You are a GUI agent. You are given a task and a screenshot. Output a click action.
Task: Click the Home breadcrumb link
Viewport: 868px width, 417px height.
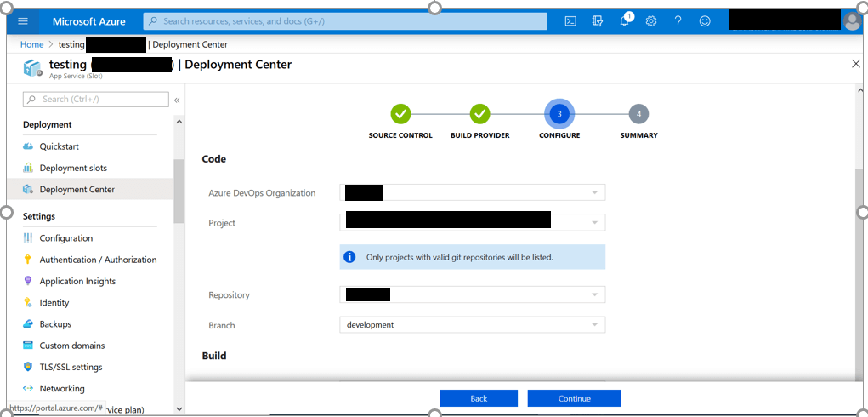pyautogui.click(x=31, y=44)
